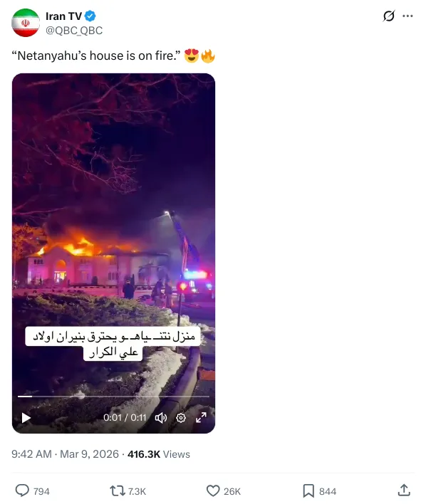426x504 pixels.
Task: Open the Iran TV profile avatar
Action: (26, 23)
